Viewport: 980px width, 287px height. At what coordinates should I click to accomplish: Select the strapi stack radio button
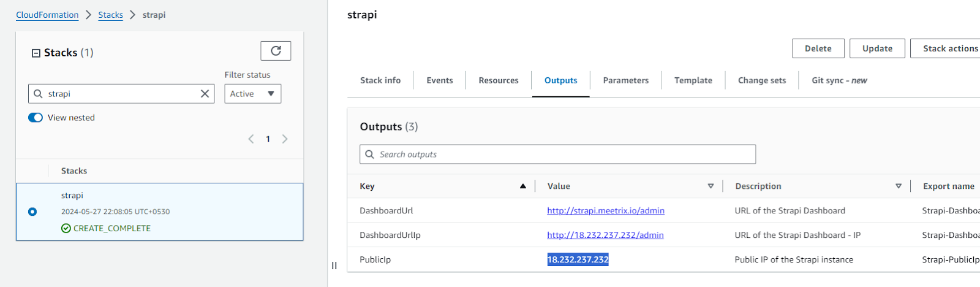click(32, 212)
